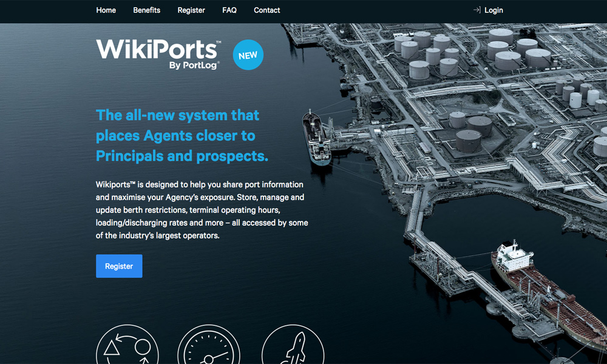Click the login arrow icon
The image size is (607, 364).
[477, 10]
